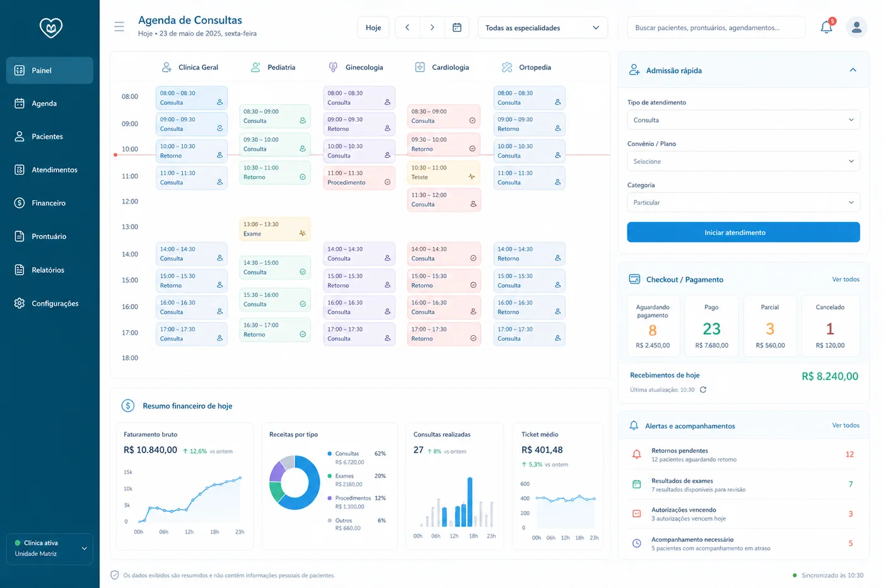
Task: Open Clínica Geral 08:00 – 08:30 Consulta appointment
Action: coord(192,98)
